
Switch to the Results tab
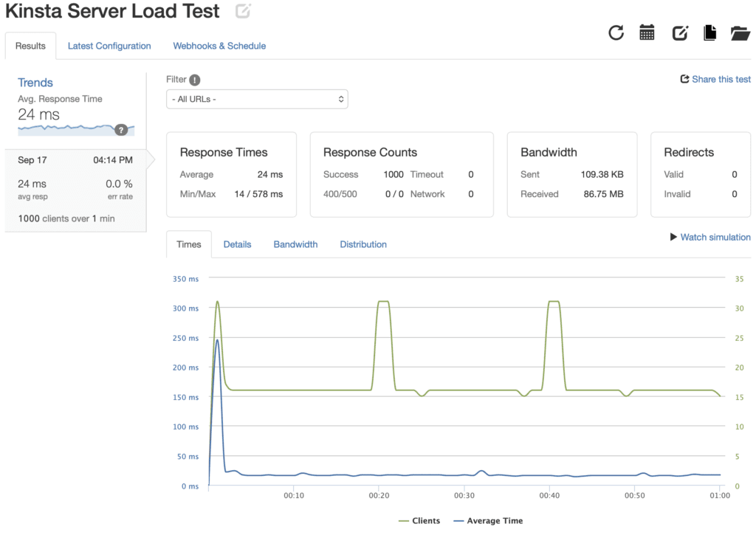[30, 46]
